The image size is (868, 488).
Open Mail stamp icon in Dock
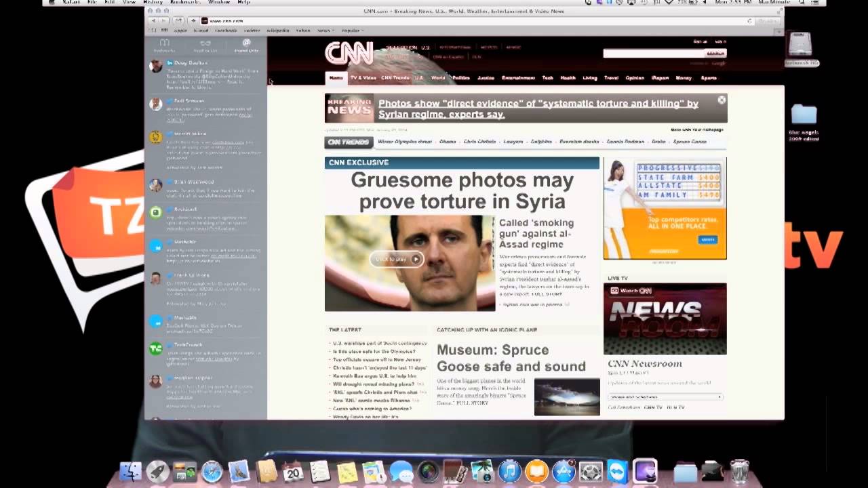239,471
